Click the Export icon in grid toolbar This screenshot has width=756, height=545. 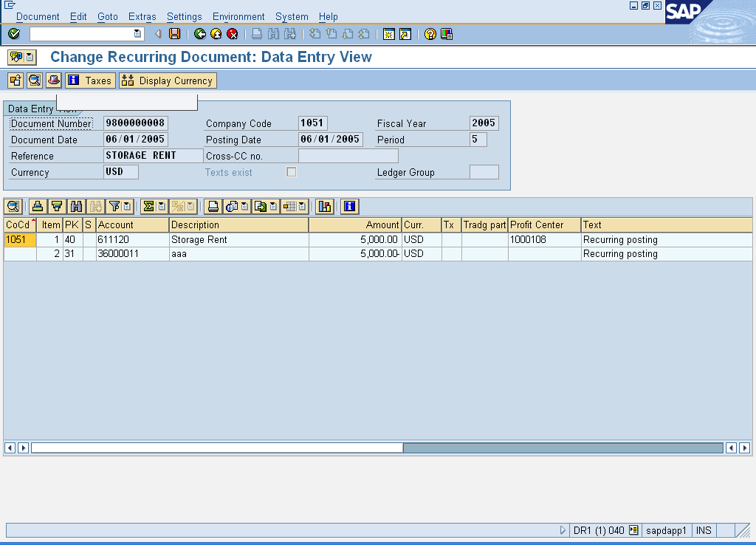261,207
